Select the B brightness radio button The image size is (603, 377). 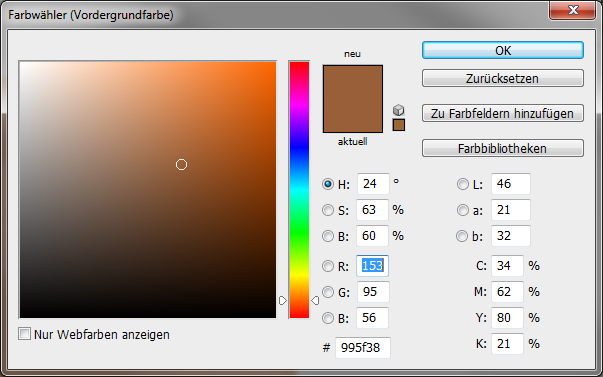click(328, 236)
